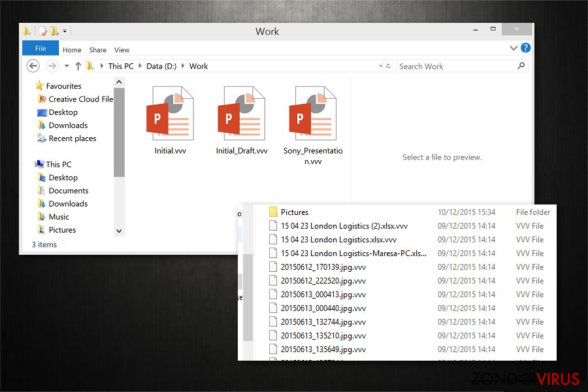Open the address bar history dropdown
The height and width of the screenshot is (392, 588).
(x=381, y=66)
